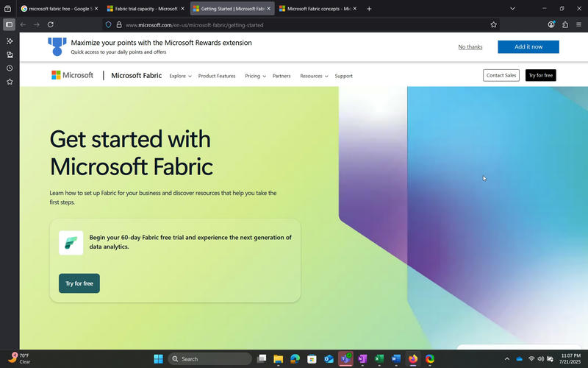Image resolution: width=588 pixels, height=368 pixels.
Task: Click Microsoft Fabric header title link
Action: [x=137, y=76]
